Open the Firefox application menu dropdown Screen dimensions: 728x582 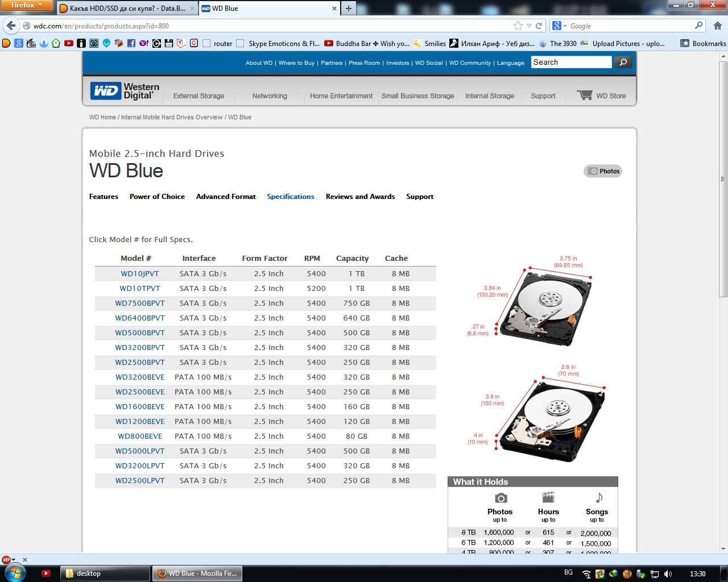tap(26, 5)
